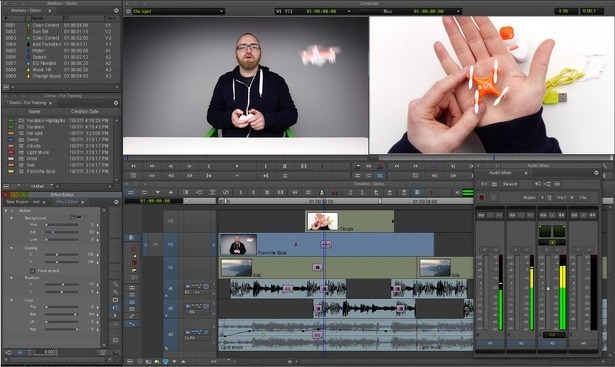Toggle the A2 track selector in timeline
The width and height of the screenshot is (615, 367).
click(x=170, y=309)
